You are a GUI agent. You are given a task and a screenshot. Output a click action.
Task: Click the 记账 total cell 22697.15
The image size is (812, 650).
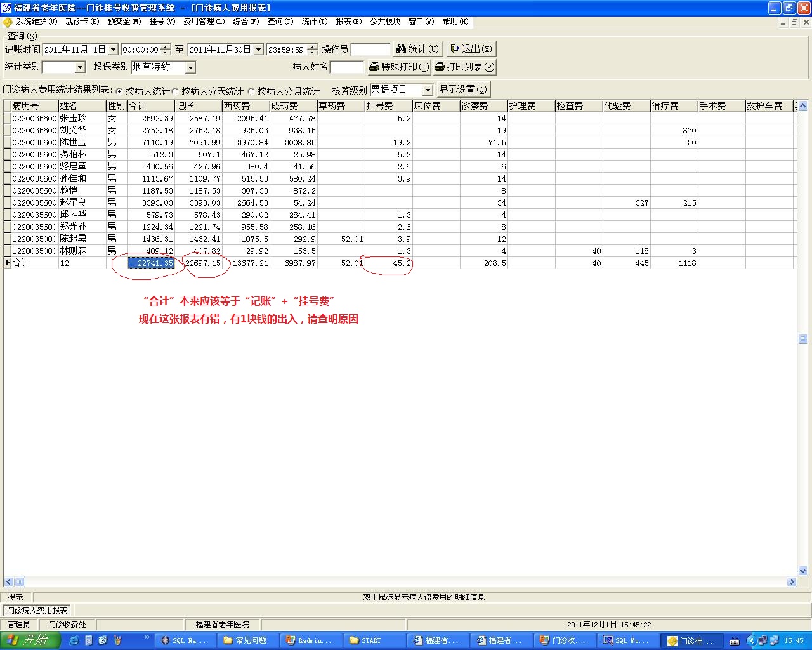pyautogui.click(x=198, y=263)
